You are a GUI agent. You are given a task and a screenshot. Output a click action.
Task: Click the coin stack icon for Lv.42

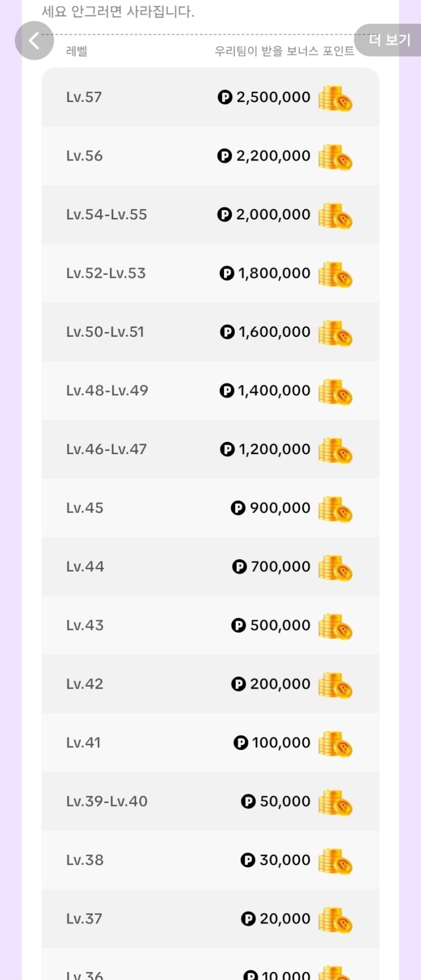tap(335, 685)
